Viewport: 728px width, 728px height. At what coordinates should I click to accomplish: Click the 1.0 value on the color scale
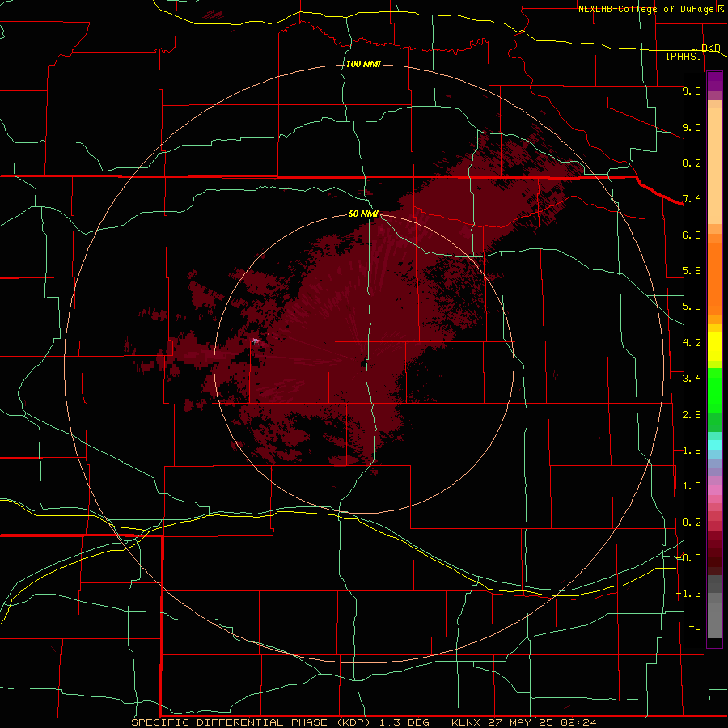[x=692, y=486]
